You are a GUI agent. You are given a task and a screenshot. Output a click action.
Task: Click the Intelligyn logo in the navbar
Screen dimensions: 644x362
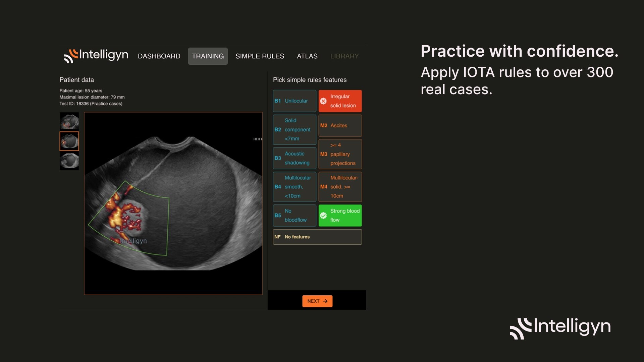tap(96, 56)
